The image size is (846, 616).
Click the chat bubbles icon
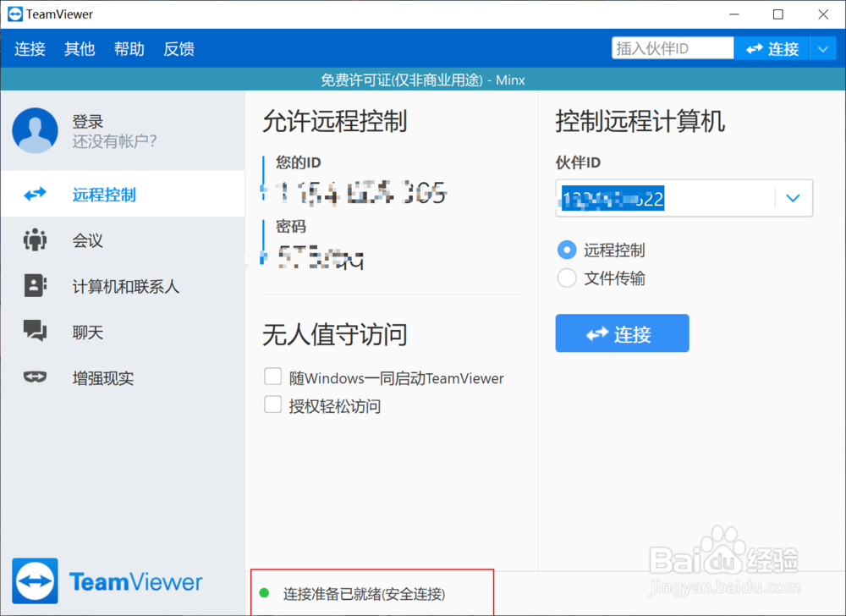[35, 330]
